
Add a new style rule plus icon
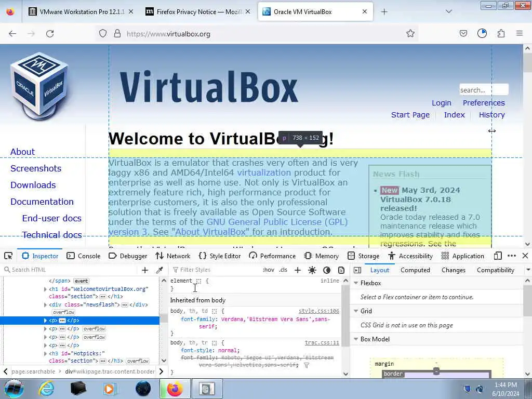[298, 270]
